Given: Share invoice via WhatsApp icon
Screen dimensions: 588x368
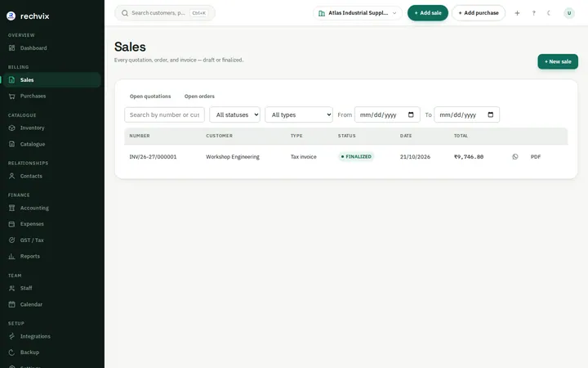Looking at the screenshot, I should pos(514,157).
